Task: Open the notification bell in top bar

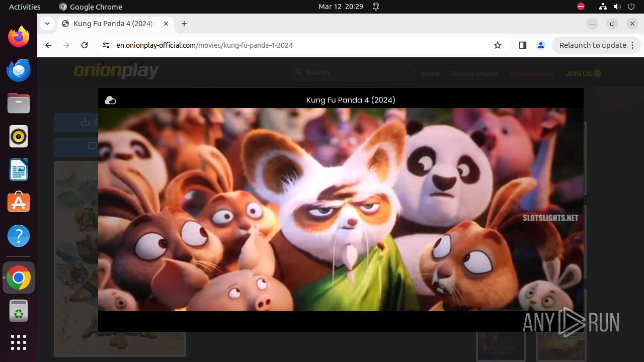Action: 376,7
